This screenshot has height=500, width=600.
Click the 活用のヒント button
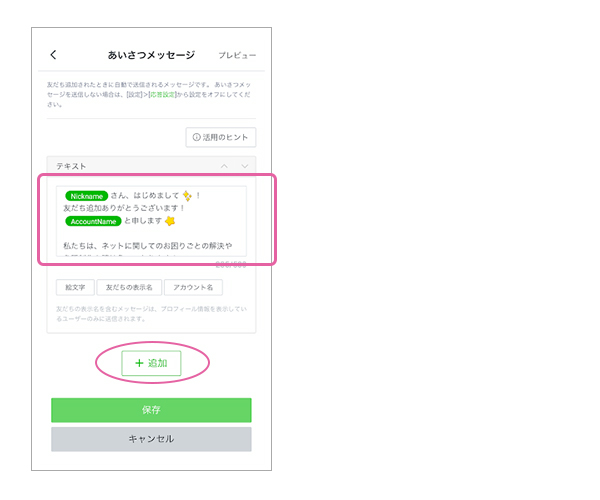click(x=221, y=137)
